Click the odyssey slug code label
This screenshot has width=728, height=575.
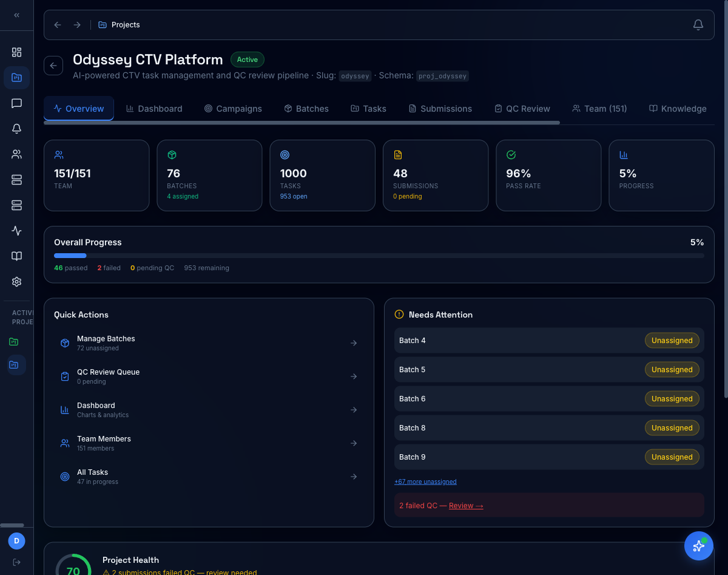click(x=355, y=77)
